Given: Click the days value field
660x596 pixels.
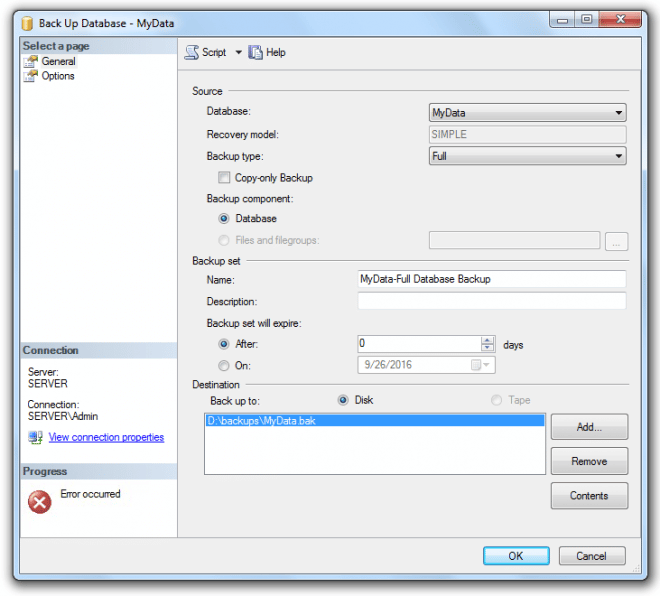Looking at the screenshot, I should tap(419, 344).
